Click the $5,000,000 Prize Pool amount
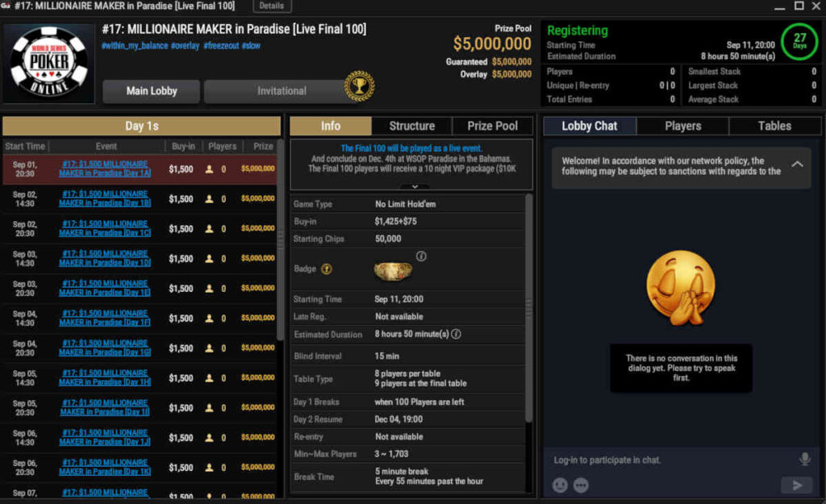826x504 pixels. [x=492, y=44]
